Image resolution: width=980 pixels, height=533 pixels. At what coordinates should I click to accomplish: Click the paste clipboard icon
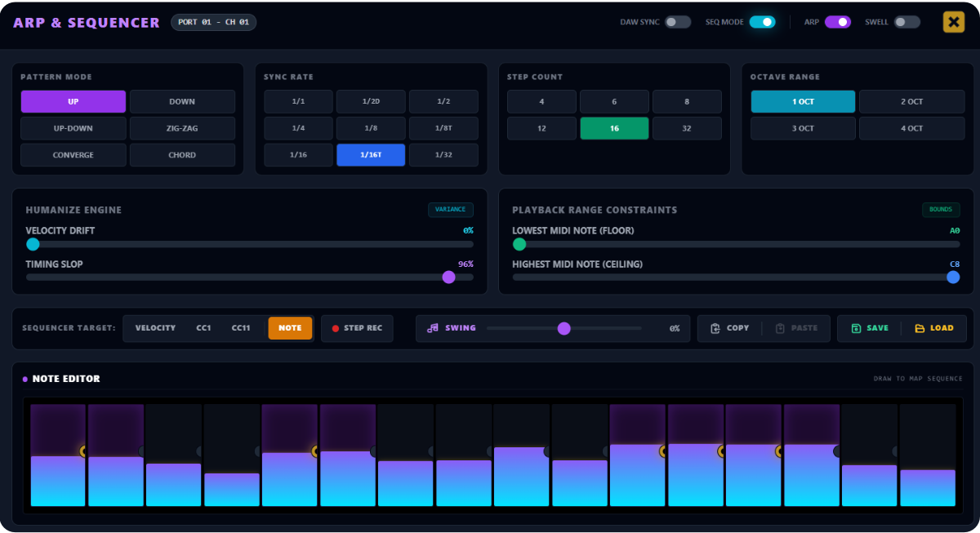pos(780,328)
